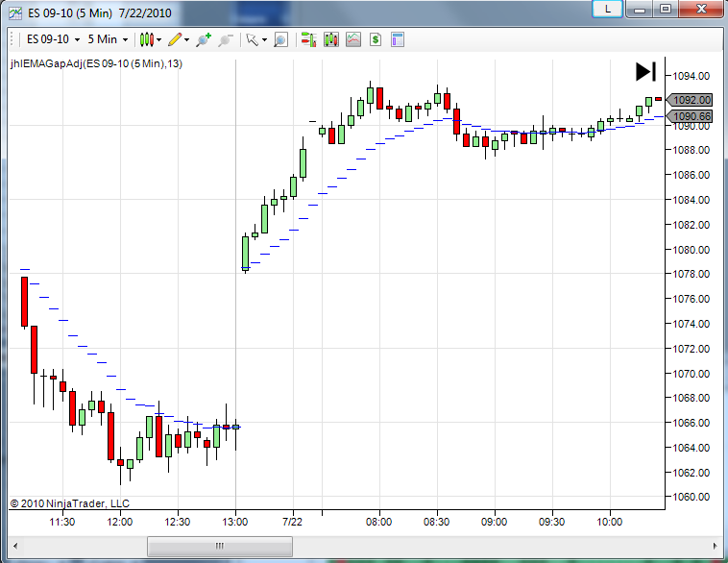Close the chart window
This screenshot has height=563, width=728.
click(x=701, y=9)
